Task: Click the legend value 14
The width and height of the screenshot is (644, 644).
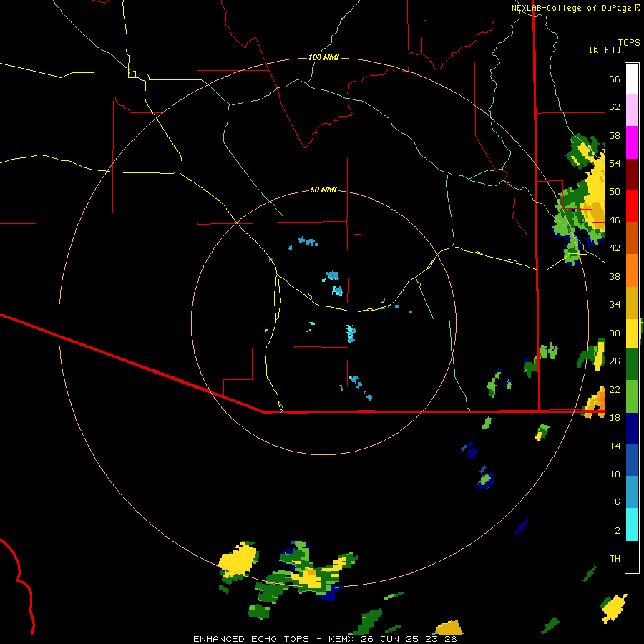Action: pos(615,446)
